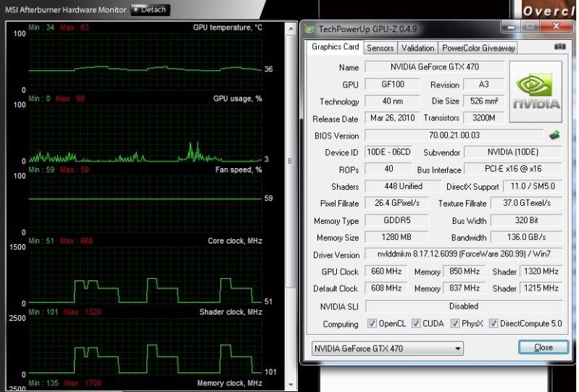Toggle the DirectCompute 5.0 checkbox

point(493,324)
